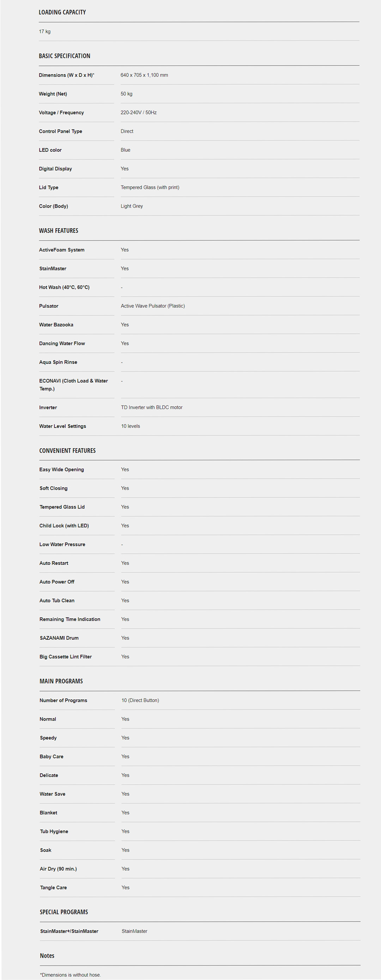Select the 10 levels water setting value
Viewport: 381px width, 980px height.
[x=130, y=426]
